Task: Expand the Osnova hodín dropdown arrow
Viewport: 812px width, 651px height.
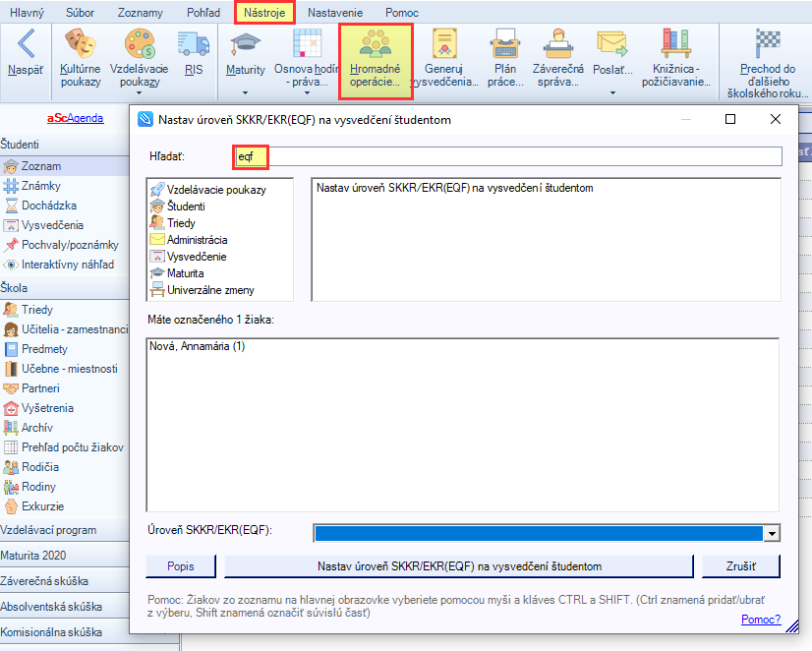Action: pyautogui.click(x=307, y=93)
